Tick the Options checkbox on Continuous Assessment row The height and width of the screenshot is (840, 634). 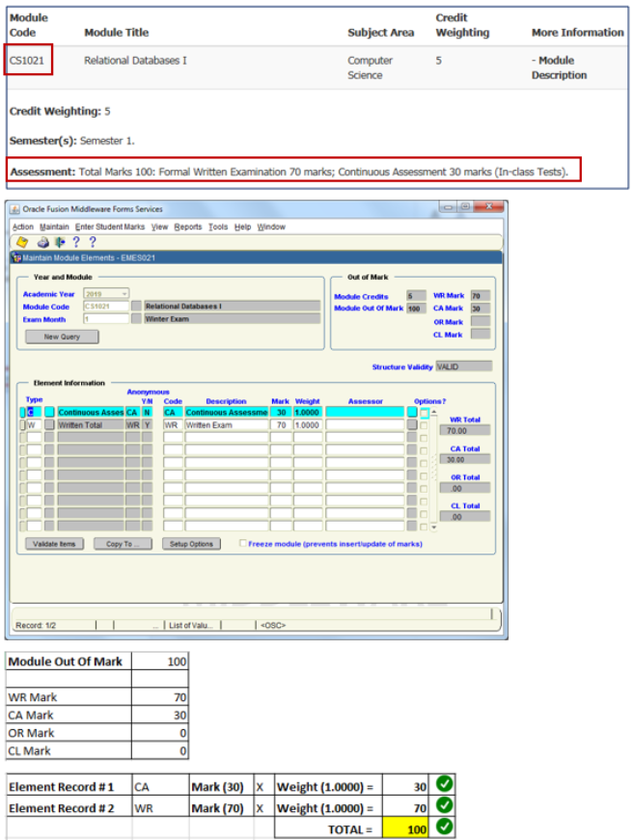coord(425,413)
